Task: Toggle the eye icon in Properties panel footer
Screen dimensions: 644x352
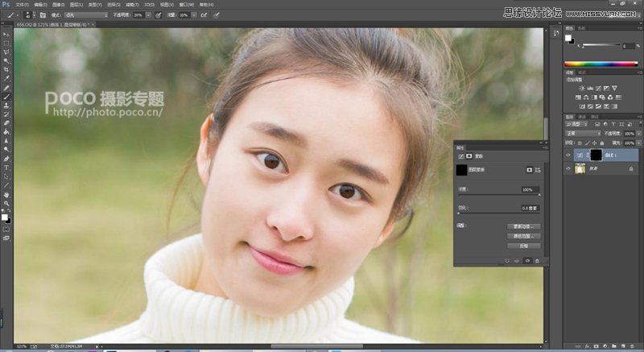Action: 526,260
